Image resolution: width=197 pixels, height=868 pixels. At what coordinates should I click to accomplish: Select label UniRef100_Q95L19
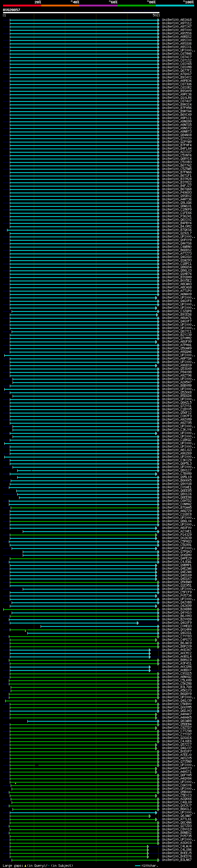(177, 477)
